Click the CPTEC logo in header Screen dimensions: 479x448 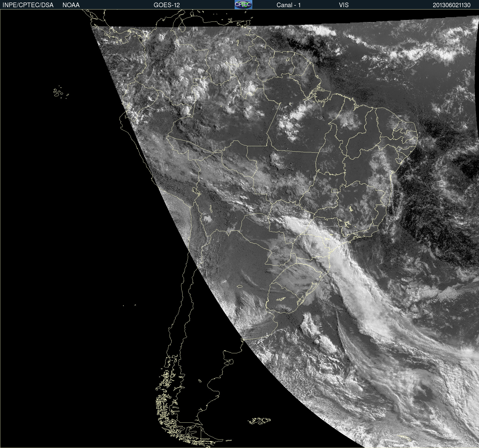[x=243, y=5]
